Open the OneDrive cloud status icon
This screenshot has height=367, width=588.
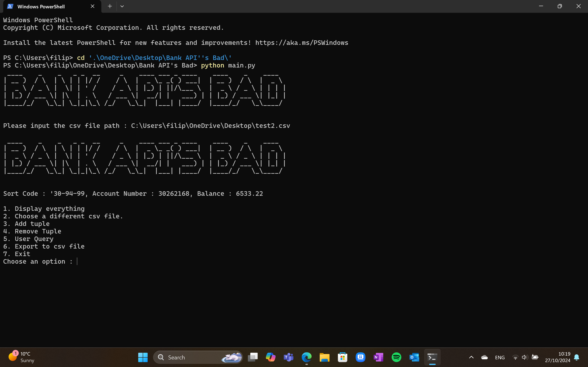pyautogui.click(x=484, y=357)
